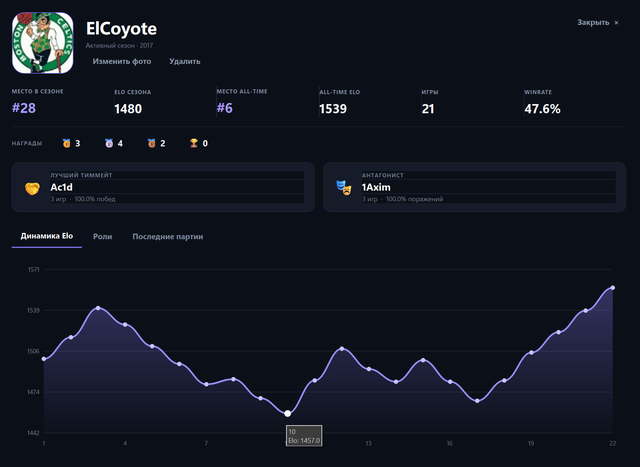
Task: Click the theater masks antagonist icon
Action: [344, 188]
